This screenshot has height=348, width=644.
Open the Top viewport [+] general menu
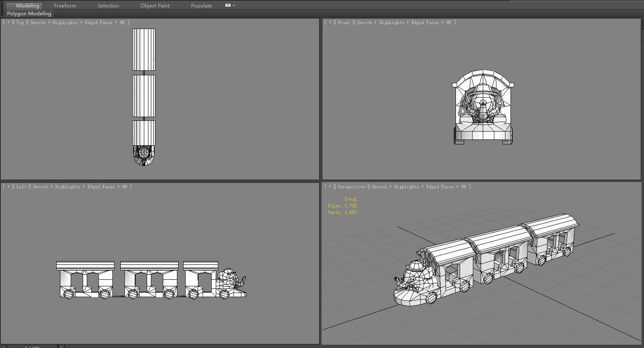(8, 22)
